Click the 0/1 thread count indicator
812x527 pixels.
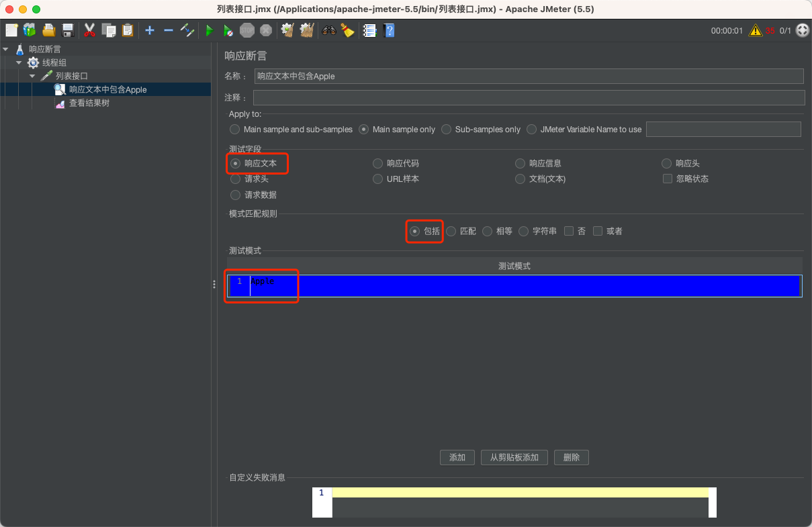click(785, 30)
